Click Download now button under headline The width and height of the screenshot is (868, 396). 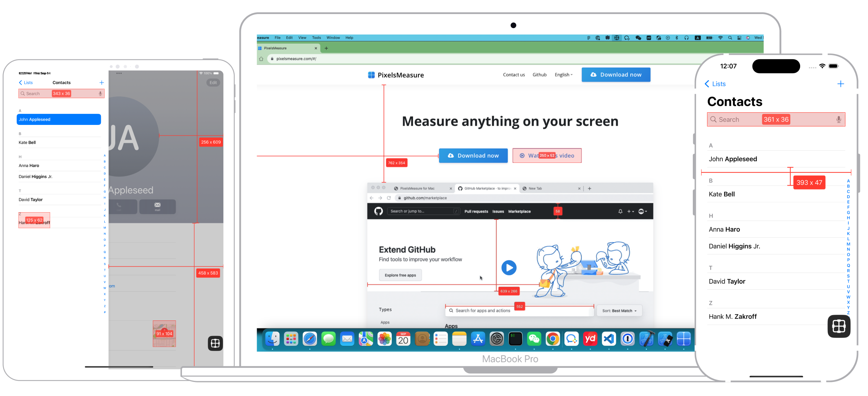tap(473, 156)
